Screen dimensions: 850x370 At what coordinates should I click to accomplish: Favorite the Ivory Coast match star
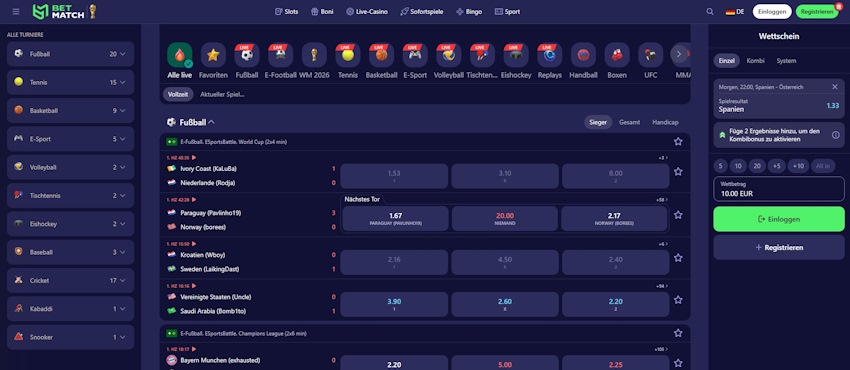(x=678, y=171)
